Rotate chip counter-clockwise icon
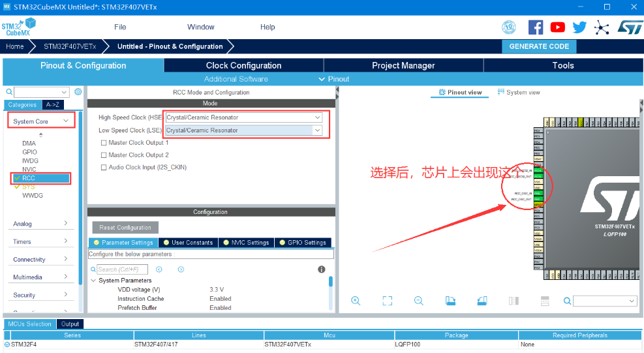This screenshot has height=353, width=644. [482, 301]
